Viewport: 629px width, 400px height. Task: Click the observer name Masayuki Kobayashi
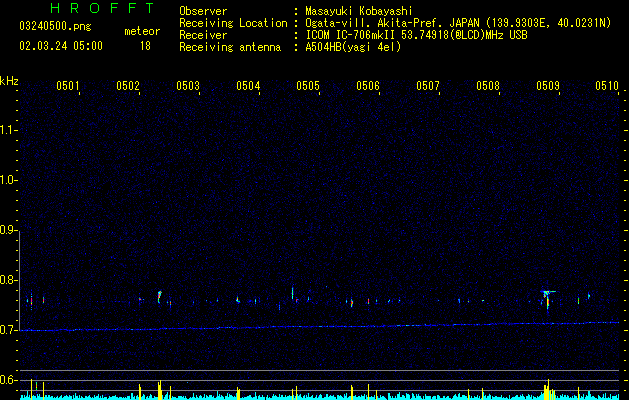(x=359, y=11)
